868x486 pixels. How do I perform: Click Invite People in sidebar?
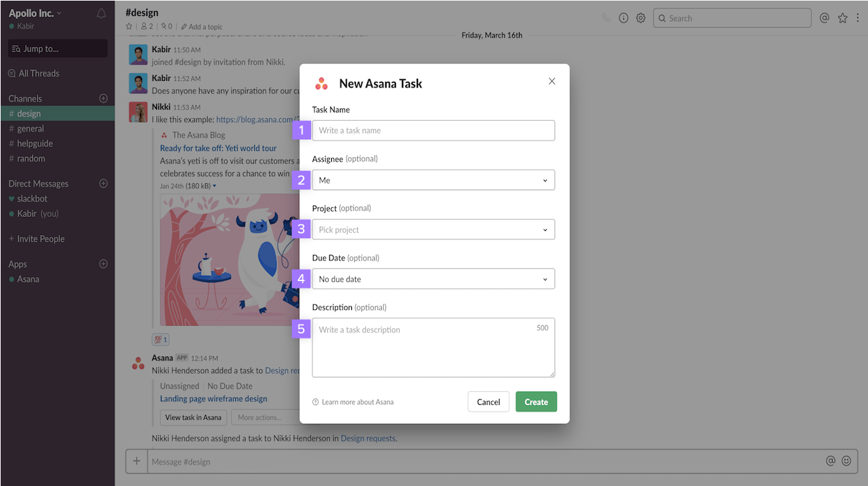pos(37,239)
